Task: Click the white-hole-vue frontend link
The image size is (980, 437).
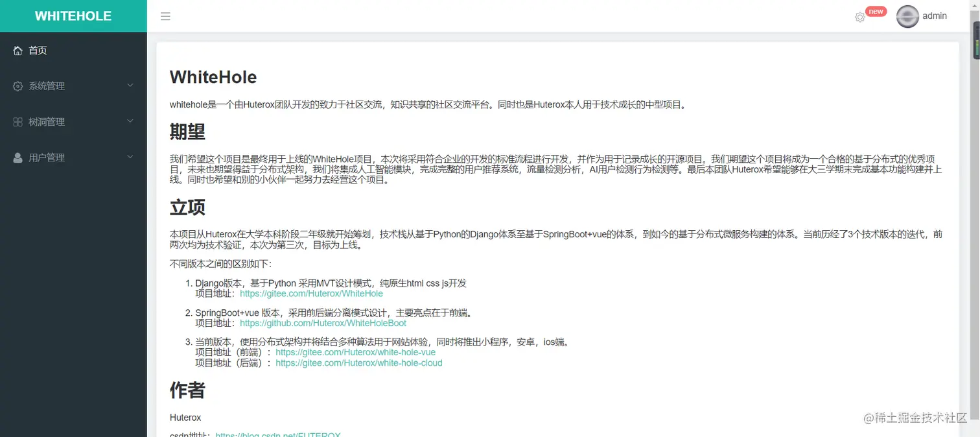Action: pyautogui.click(x=356, y=352)
